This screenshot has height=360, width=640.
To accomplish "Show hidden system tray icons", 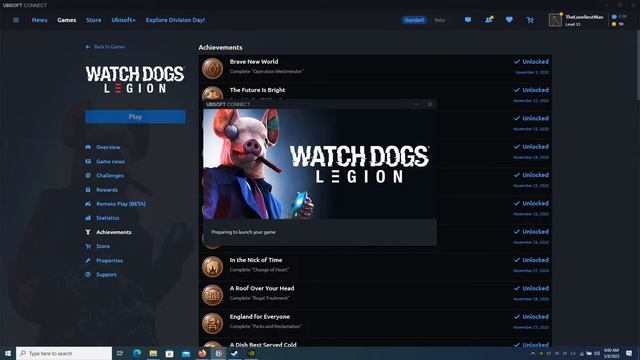I will coord(533,353).
